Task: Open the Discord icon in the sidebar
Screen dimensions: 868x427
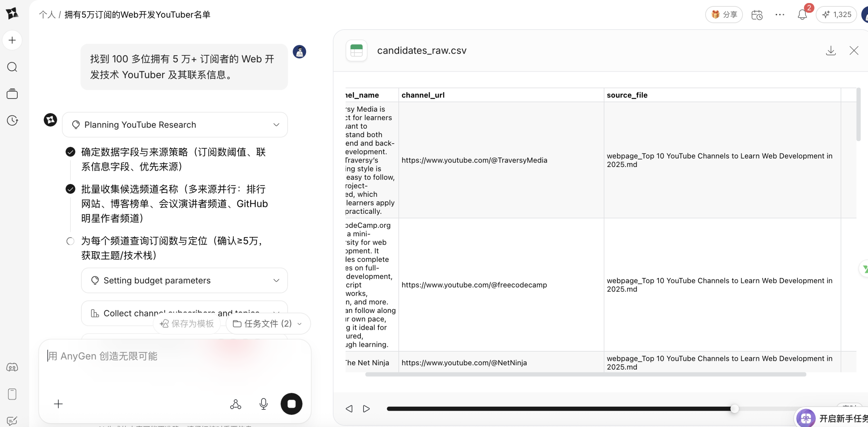Action: coord(13,367)
